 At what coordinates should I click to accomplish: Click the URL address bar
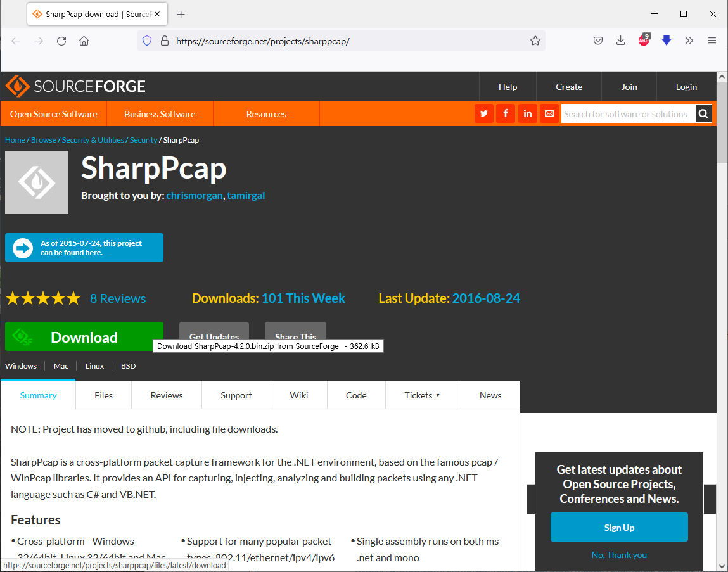click(342, 41)
